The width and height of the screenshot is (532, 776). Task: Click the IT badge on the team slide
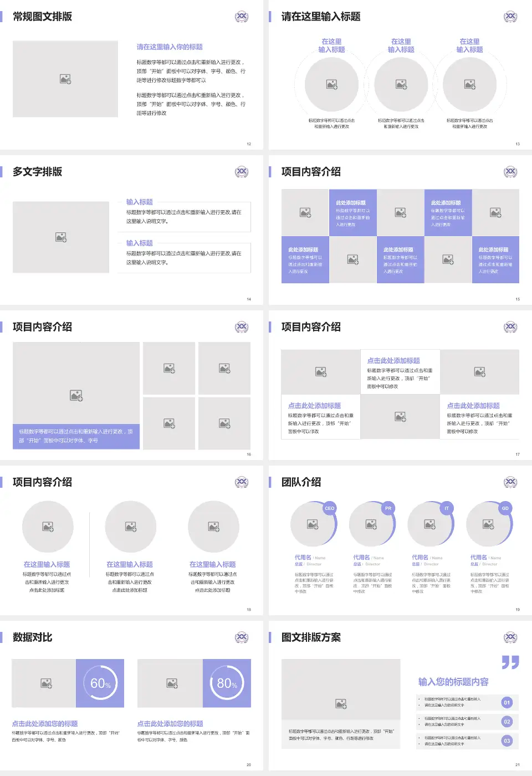tap(447, 508)
